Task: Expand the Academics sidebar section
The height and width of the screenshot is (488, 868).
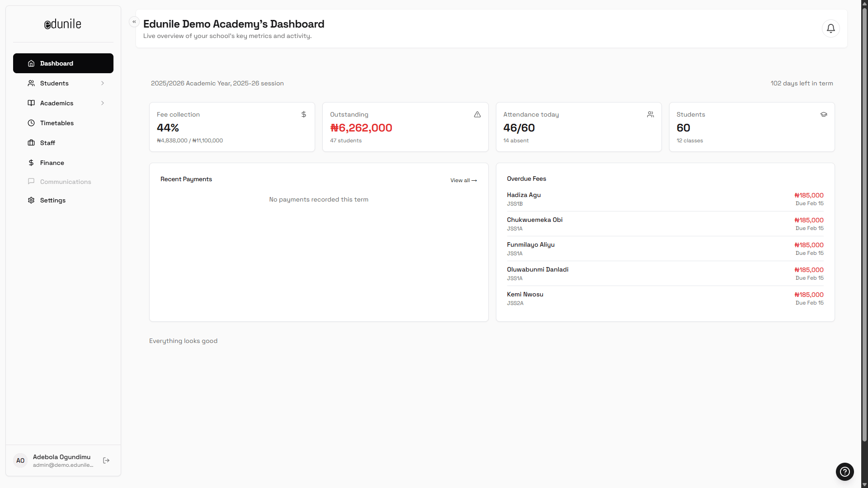Action: coord(103,103)
